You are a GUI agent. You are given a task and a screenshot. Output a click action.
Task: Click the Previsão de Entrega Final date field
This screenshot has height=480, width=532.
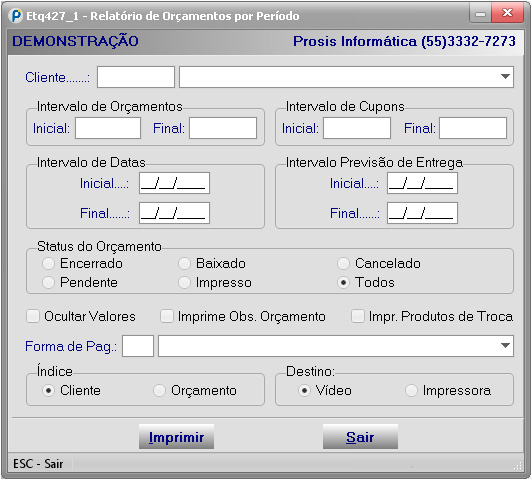pyautogui.click(x=422, y=213)
